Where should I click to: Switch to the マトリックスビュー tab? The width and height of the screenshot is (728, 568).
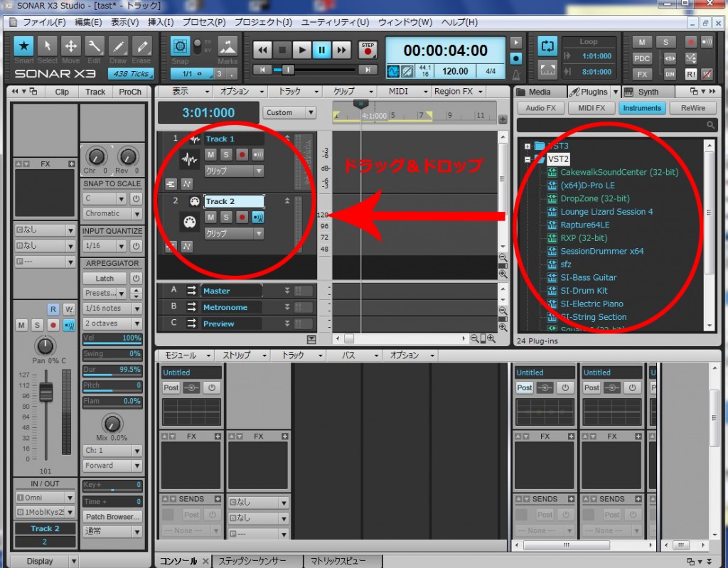(338, 561)
